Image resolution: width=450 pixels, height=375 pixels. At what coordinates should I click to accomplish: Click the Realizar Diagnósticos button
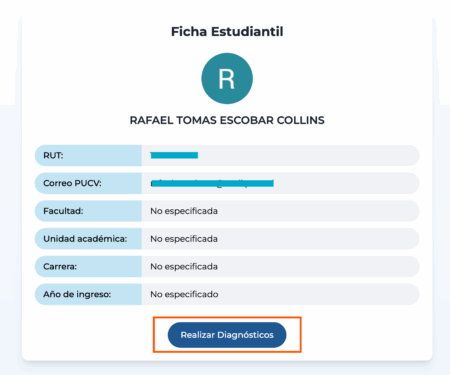tap(227, 335)
